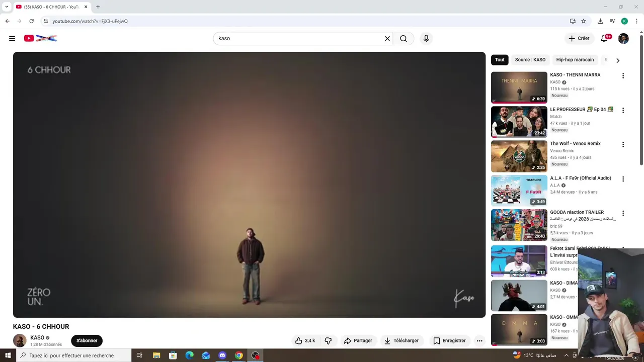Screen dimensions: 644x362
Task: Open KASO - OMMA video thumbnail
Action: tap(519, 330)
